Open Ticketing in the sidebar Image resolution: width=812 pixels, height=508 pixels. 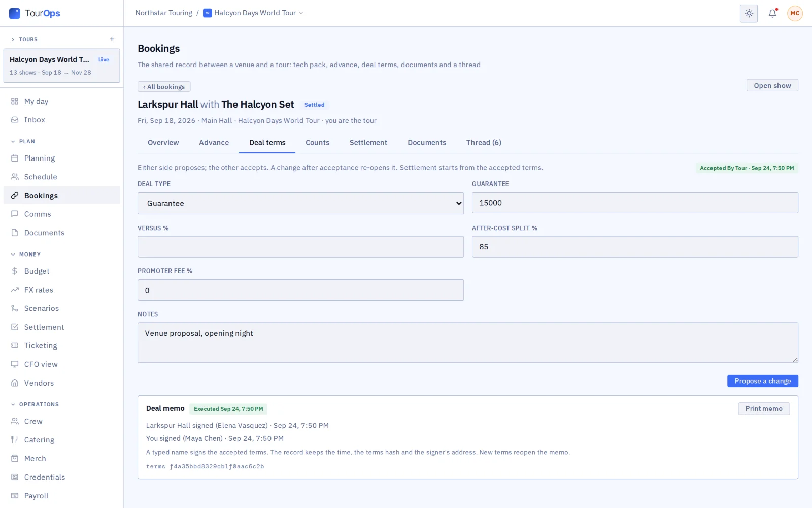(x=62, y=346)
